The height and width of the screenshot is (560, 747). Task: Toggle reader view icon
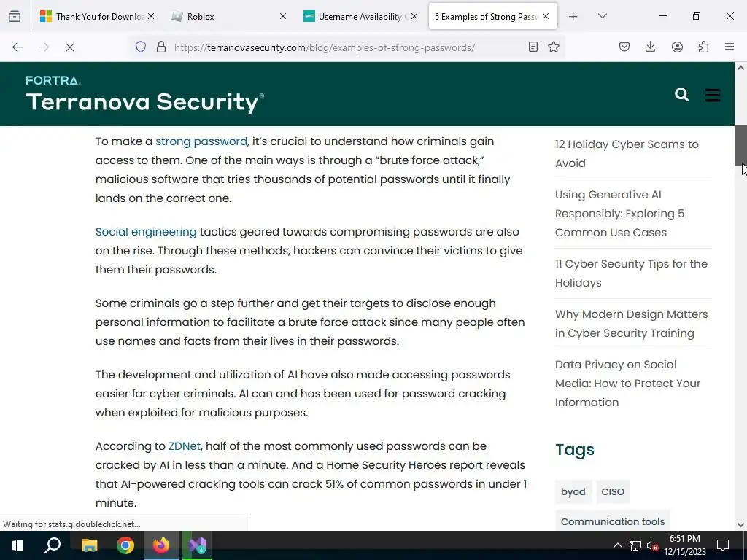pos(533,47)
